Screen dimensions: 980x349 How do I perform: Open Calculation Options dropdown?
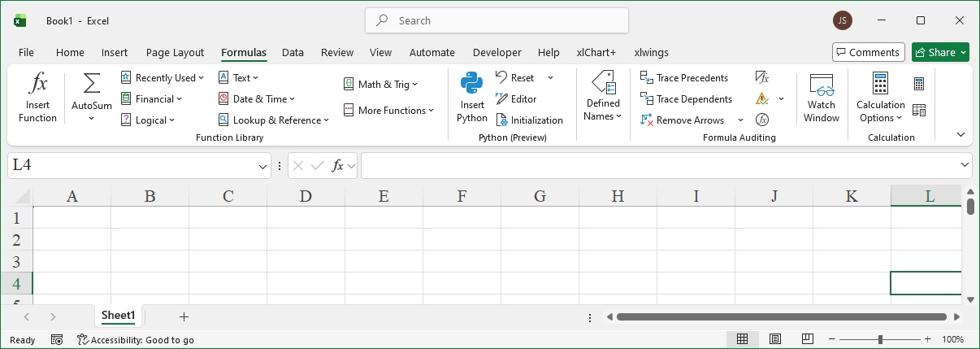(880, 111)
